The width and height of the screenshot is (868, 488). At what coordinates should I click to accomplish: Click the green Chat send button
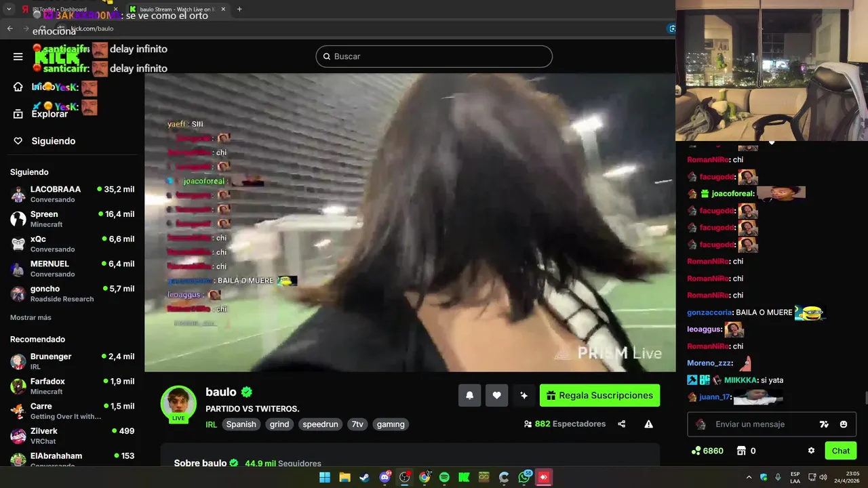[x=841, y=451]
